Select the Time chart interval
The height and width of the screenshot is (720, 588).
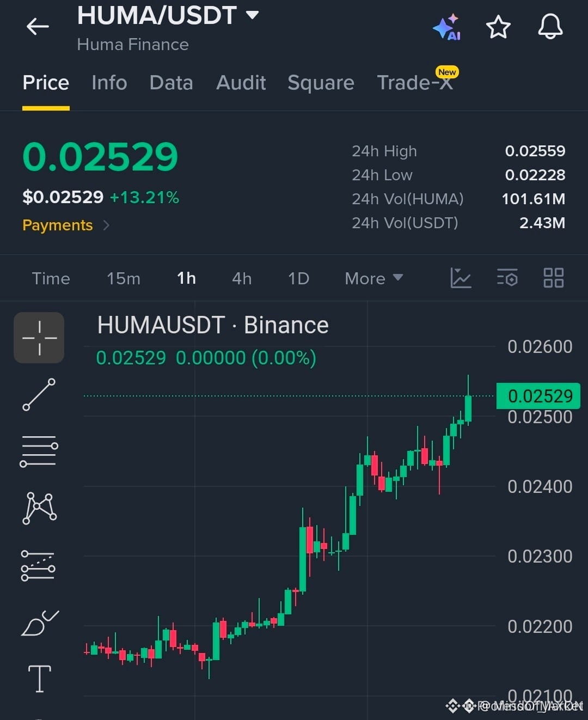coord(51,278)
